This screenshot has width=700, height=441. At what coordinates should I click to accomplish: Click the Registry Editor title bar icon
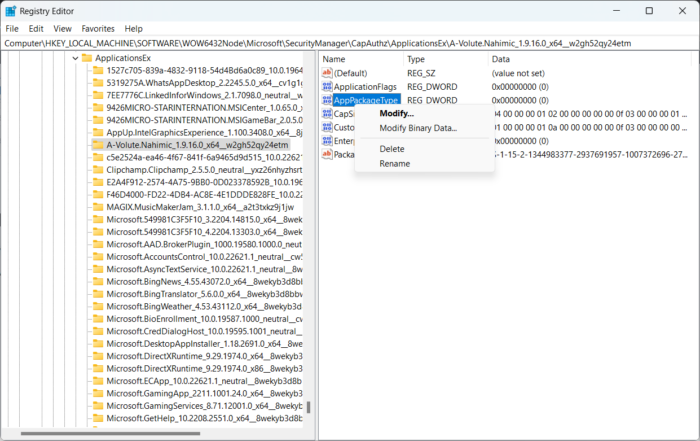click(x=10, y=11)
